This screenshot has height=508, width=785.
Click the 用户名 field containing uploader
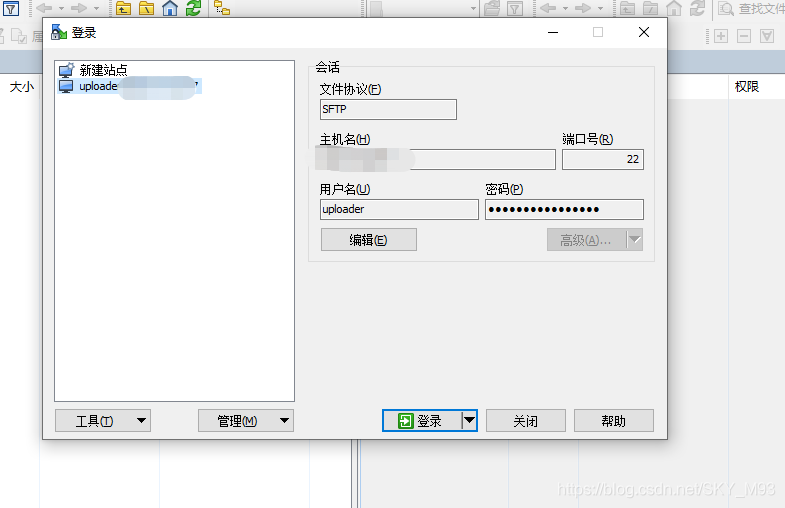(399, 209)
